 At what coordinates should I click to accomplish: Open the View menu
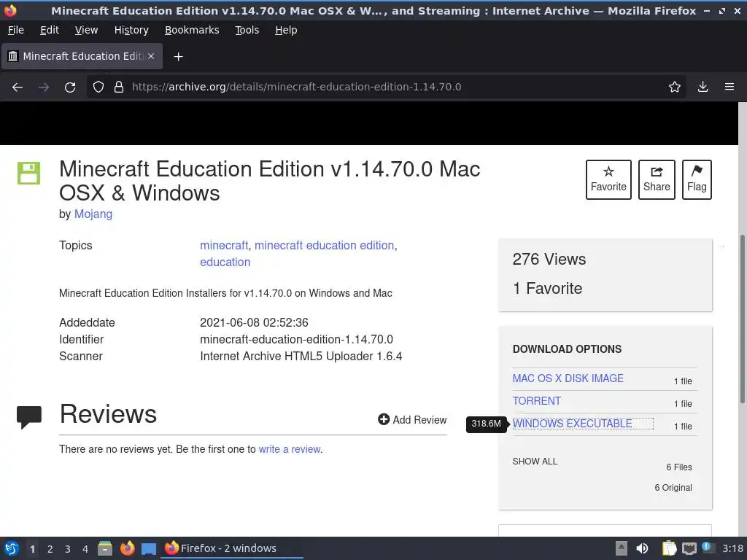tap(86, 30)
